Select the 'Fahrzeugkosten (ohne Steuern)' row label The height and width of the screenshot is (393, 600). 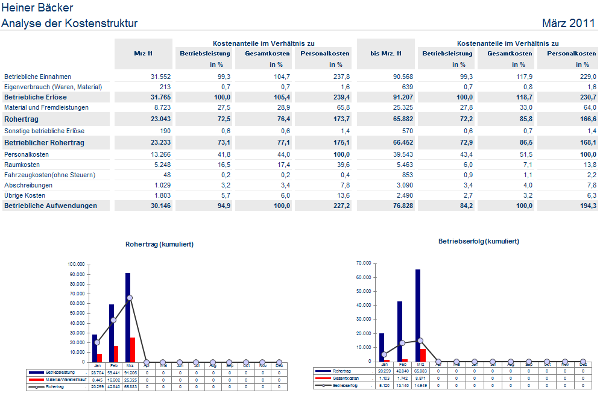point(50,175)
